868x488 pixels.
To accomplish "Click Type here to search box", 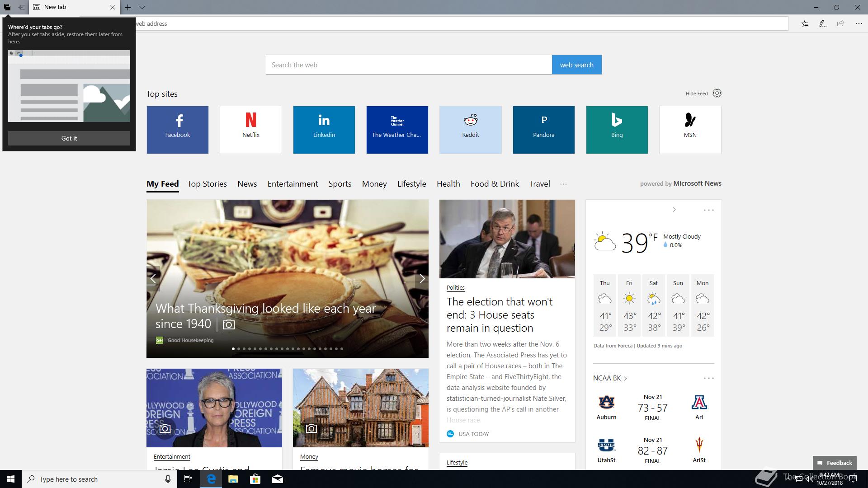I will coord(99,479).
